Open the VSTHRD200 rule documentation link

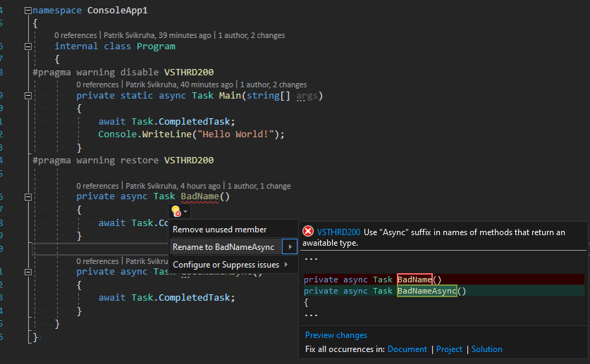tap(338, 232)
